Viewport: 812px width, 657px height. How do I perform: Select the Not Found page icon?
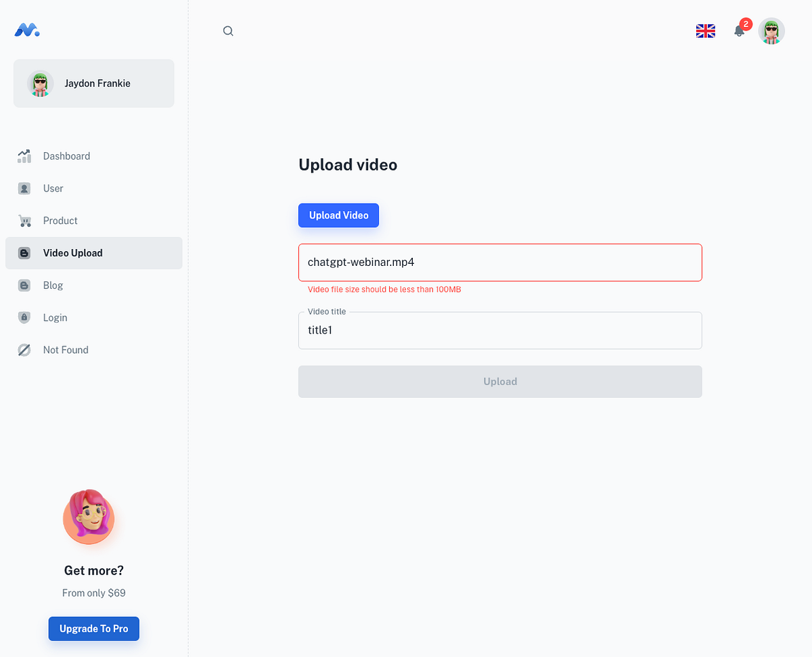pyautogui.click(x=24, y=349)
